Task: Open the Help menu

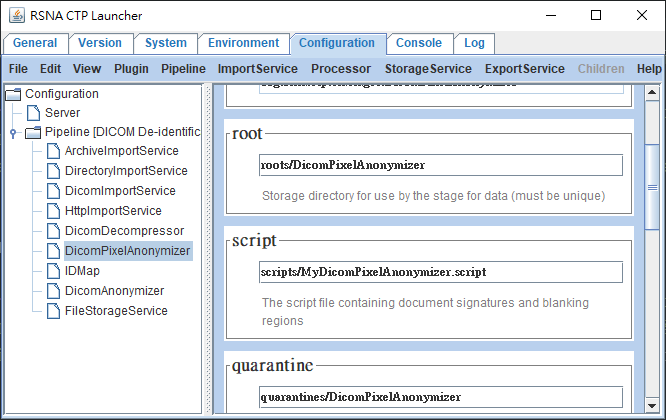Action: point(649,69)
